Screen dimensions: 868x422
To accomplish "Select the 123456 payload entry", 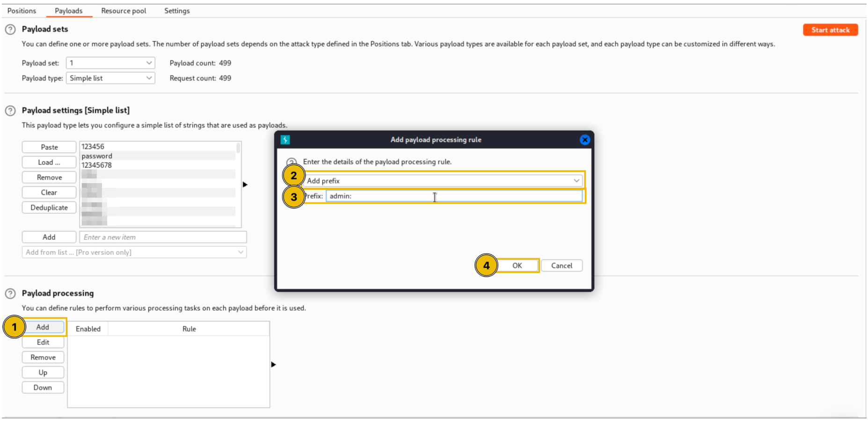I will (158, 147).
